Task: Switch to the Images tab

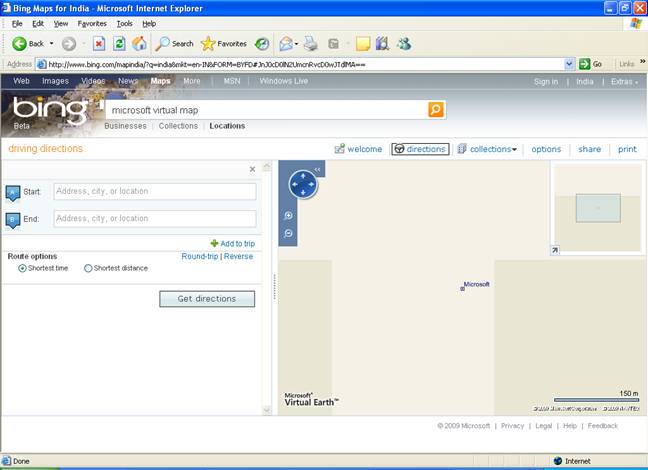Action: pos(55,81)
